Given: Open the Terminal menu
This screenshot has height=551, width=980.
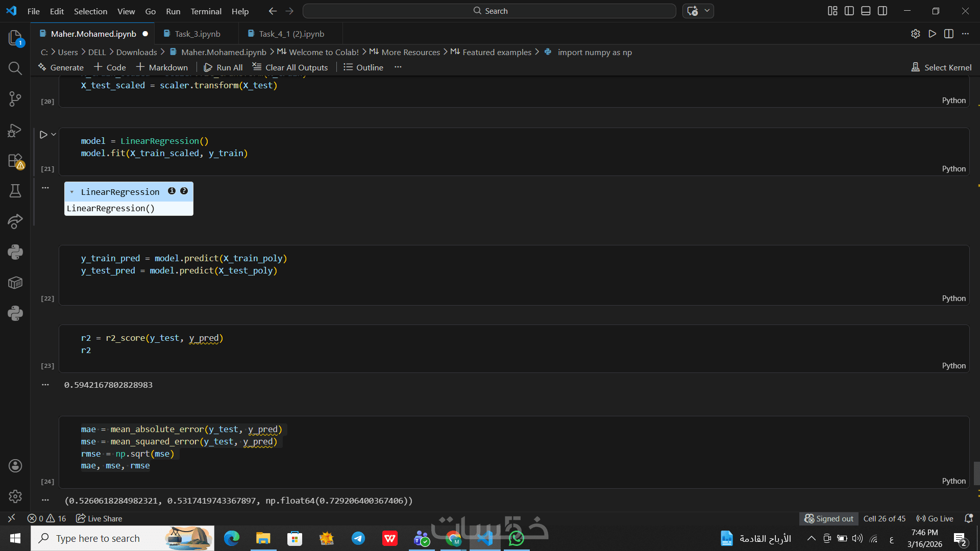Looking at the screenshot, I should pos(206,11).
